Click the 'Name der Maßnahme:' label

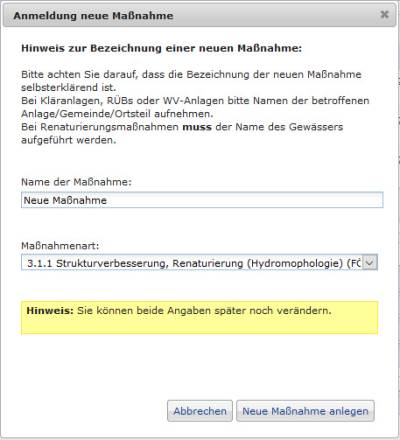pyautogui.click(x=76, y=182)
